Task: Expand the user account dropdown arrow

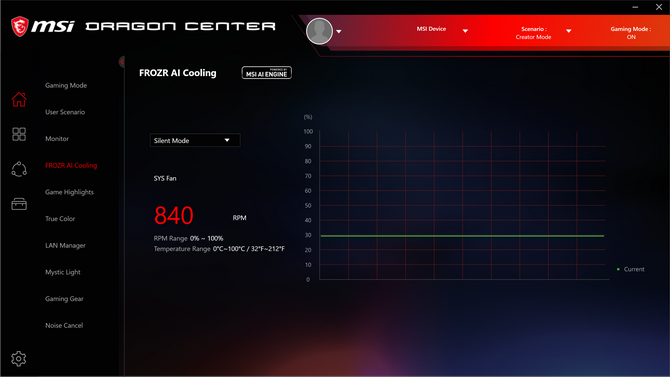Action: [339, 31]
